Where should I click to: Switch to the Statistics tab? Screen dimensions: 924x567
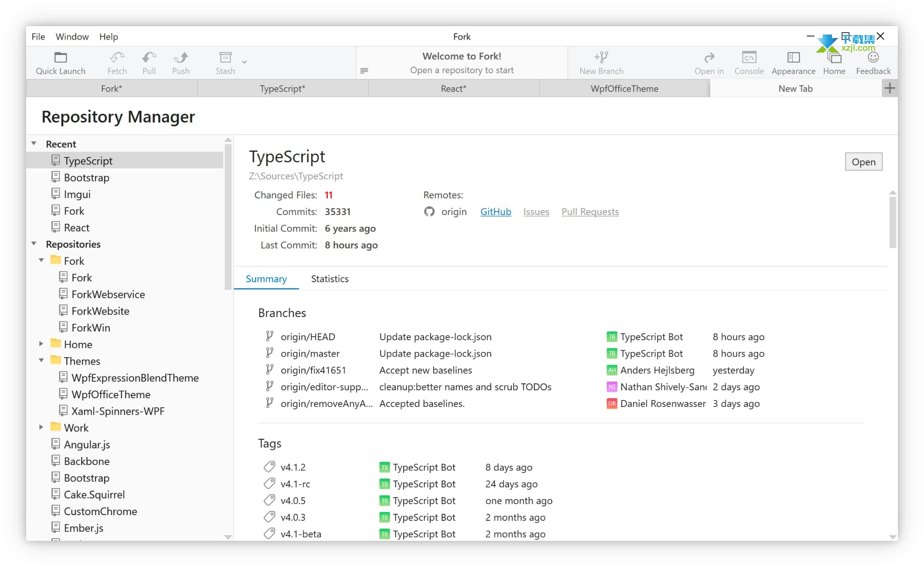click(x=330, y=278)
